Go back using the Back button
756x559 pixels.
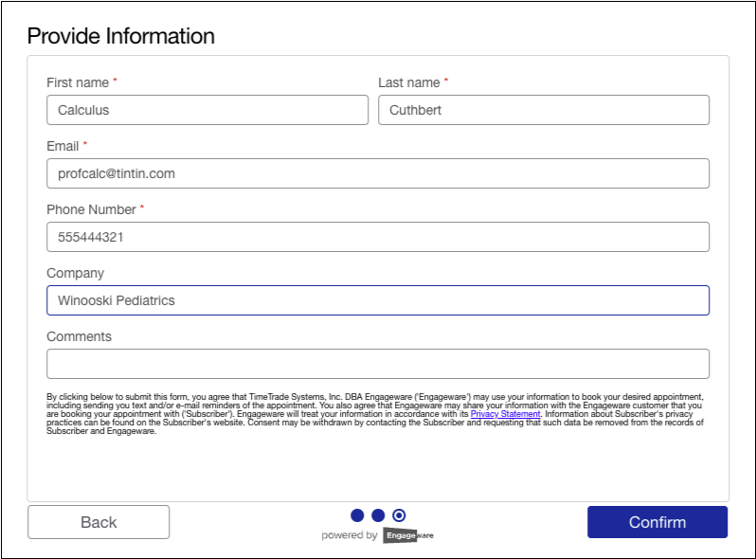(99, 522)
